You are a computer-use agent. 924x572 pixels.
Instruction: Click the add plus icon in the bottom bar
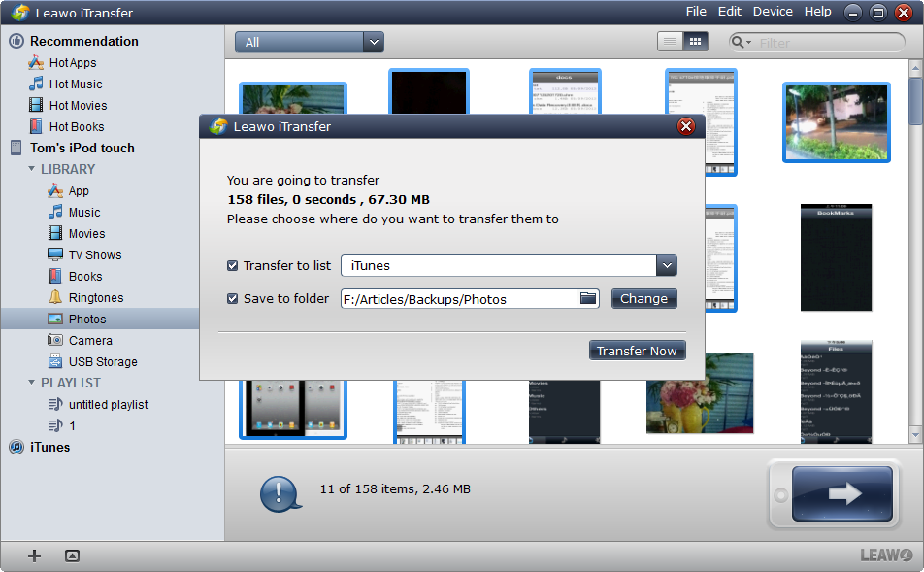[x=35, y=555]
